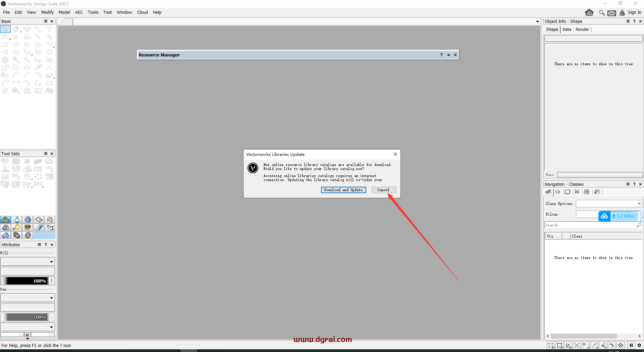Select the scissors Split tool

coord(5,76)
